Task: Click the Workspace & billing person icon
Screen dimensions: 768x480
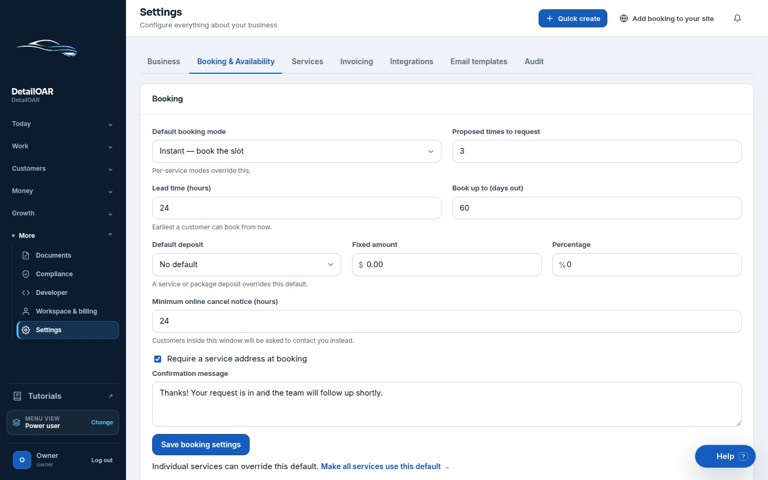Action: click(x=25, y=311)
